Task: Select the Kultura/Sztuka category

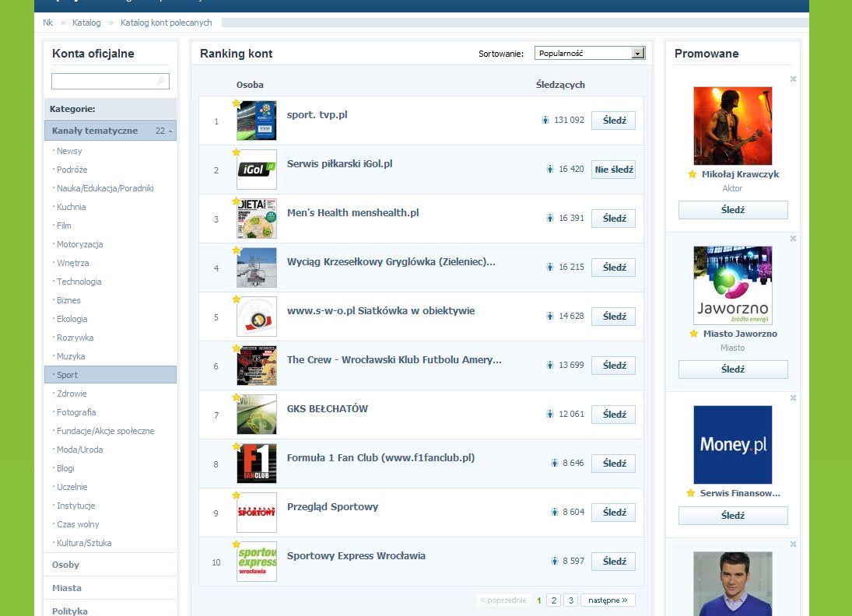Action: (x=84, y=543)
